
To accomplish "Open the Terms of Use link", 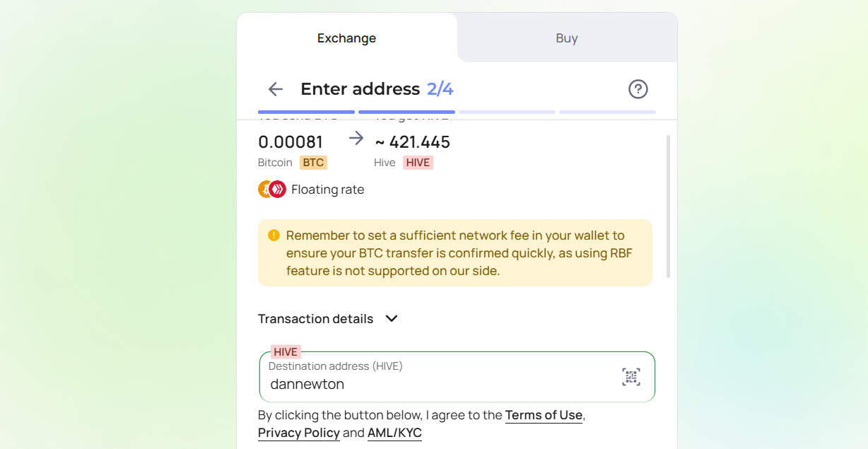I will coord(544,415).
